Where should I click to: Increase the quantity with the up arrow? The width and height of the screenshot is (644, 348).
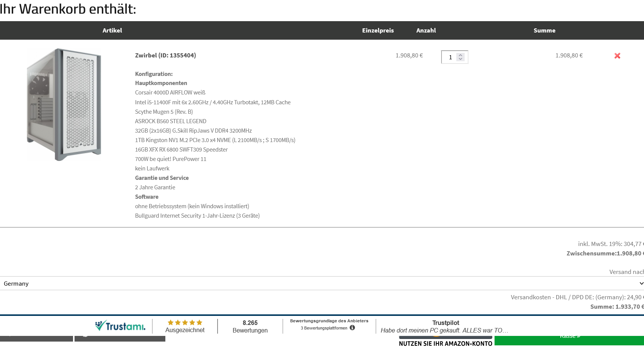coord(460,55)
